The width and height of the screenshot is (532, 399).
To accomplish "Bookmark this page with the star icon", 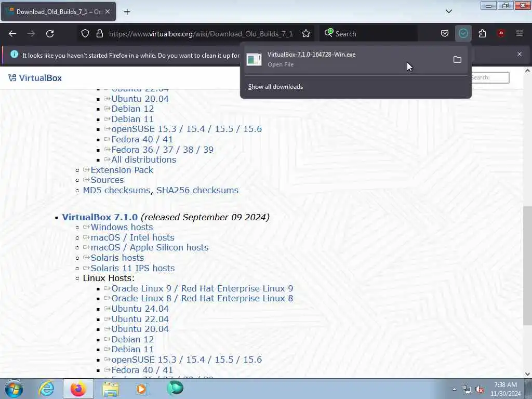I will click(306, 33).
